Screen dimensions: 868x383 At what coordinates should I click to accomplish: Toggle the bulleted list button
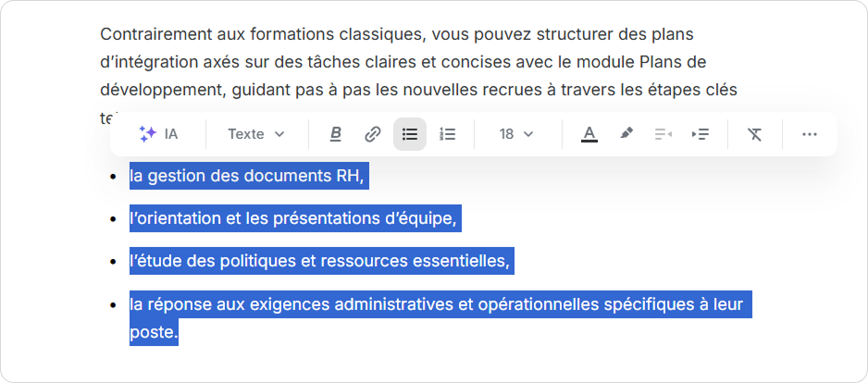[x=410, y=134]
